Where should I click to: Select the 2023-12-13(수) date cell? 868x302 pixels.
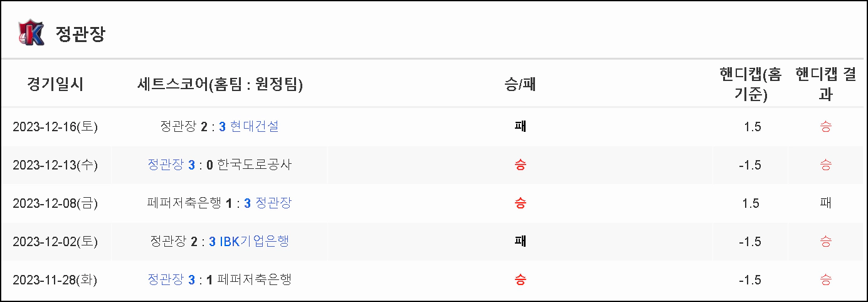[55, 165]
